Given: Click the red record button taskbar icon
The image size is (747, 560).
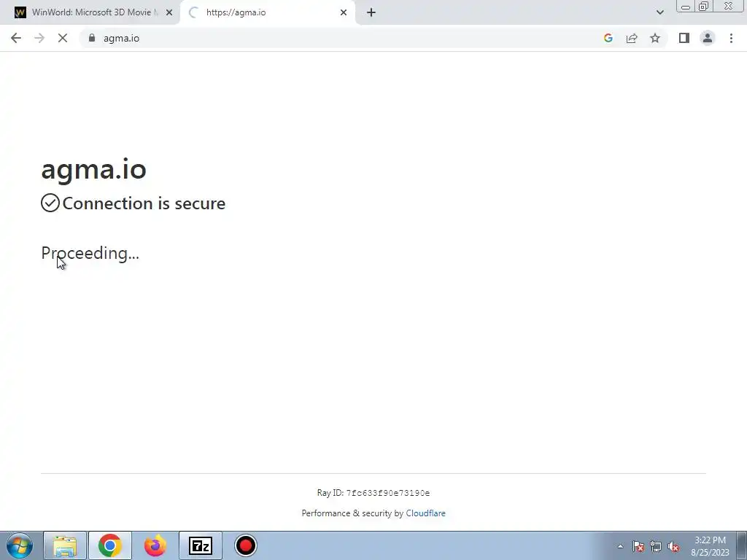Looking at the screenshot, I should click(246, 545).
